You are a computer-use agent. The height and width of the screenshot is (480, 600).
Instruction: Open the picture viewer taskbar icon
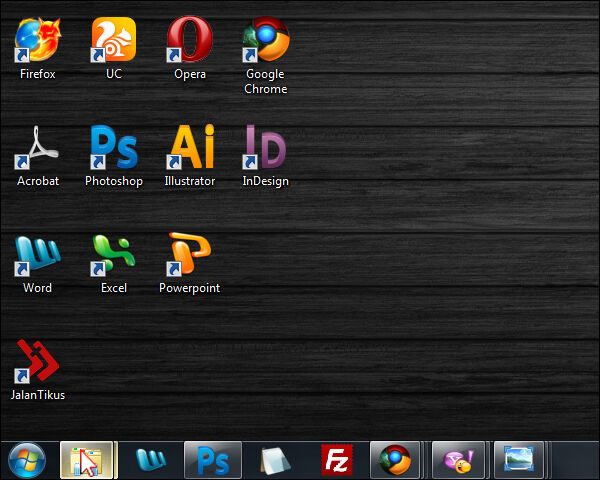tap(519, 460)
